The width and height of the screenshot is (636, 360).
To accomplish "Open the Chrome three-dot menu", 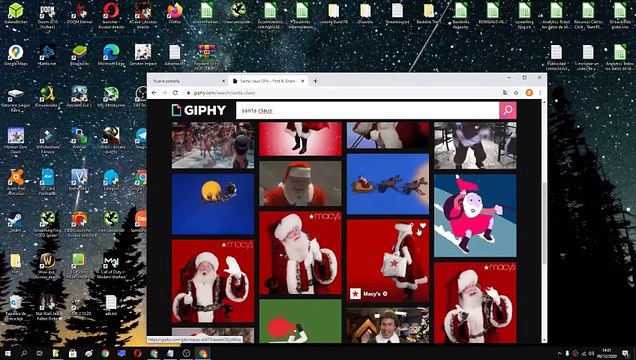I will pyautogui.click(x=540, y=93).
